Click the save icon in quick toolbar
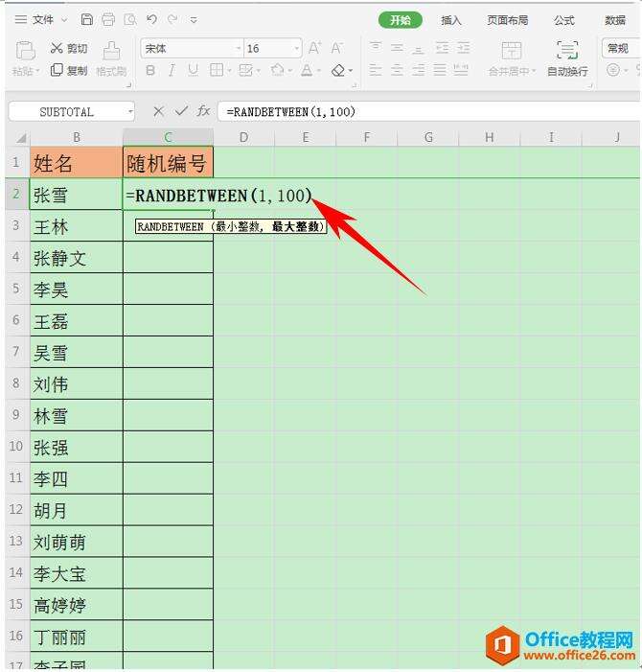 (x=87, y=19)
